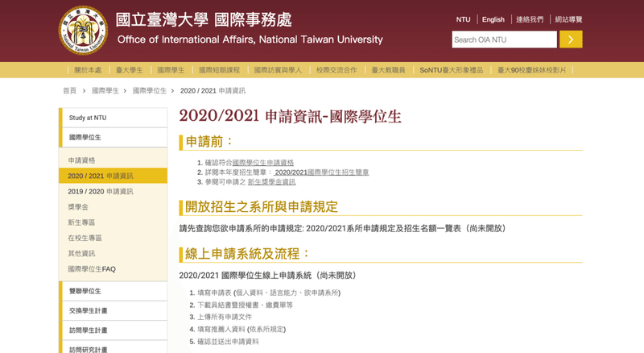The width and height of the screenshot is (644, 353).
Task: Open the 關於本處 menu
Action: [88, 70]
